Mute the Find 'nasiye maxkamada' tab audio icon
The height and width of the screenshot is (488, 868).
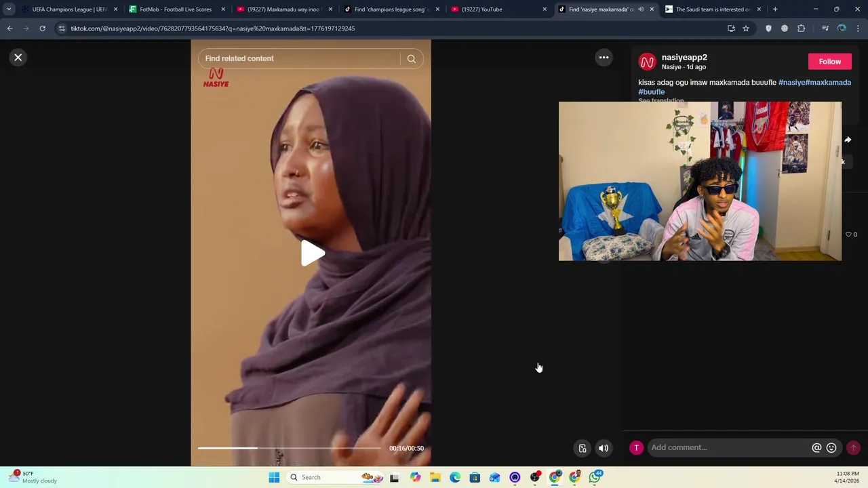(641, 9)
